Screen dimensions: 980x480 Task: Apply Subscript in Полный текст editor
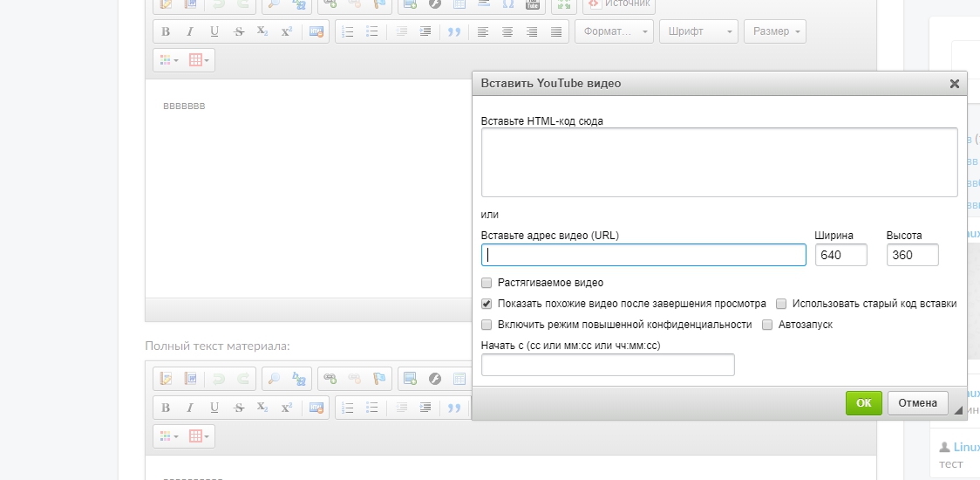(262, 408)
